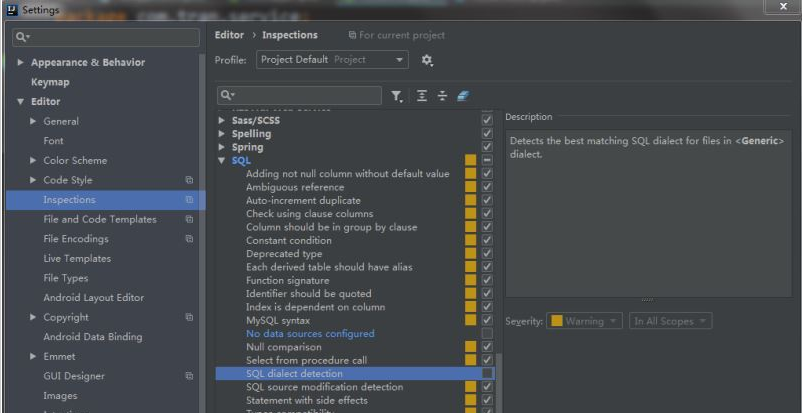This screenshot has width=802, height=413.
Task: Enable No data sources configured inspection
Action: [487, 333]
